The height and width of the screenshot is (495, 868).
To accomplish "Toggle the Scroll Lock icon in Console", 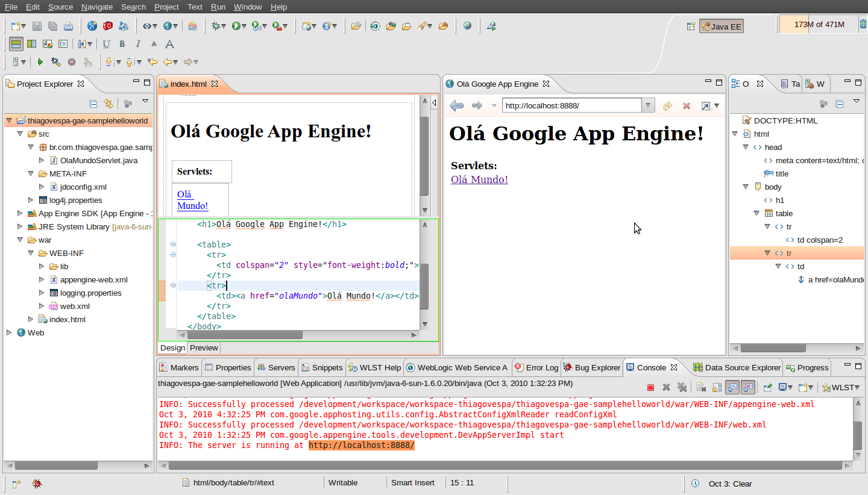I will click(717, 387).
